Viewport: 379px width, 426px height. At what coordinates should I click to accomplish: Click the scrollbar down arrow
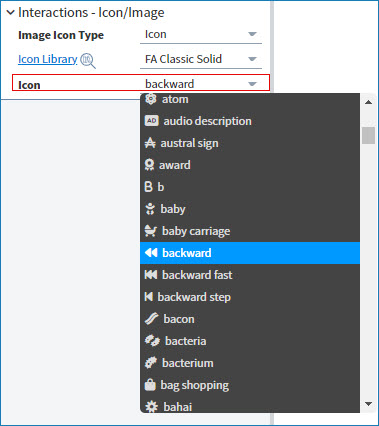click(368, 404)
